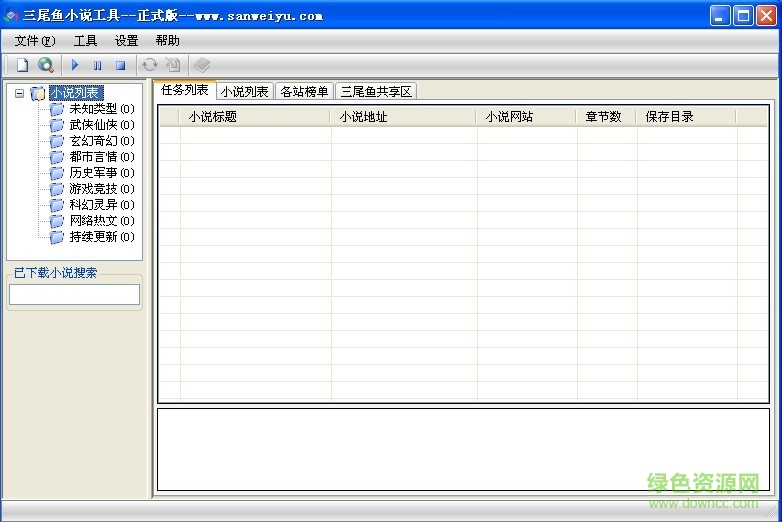Click folder icon beside 科幻灵异
This screenshot has width=782, height=522.
coord(57,205)
